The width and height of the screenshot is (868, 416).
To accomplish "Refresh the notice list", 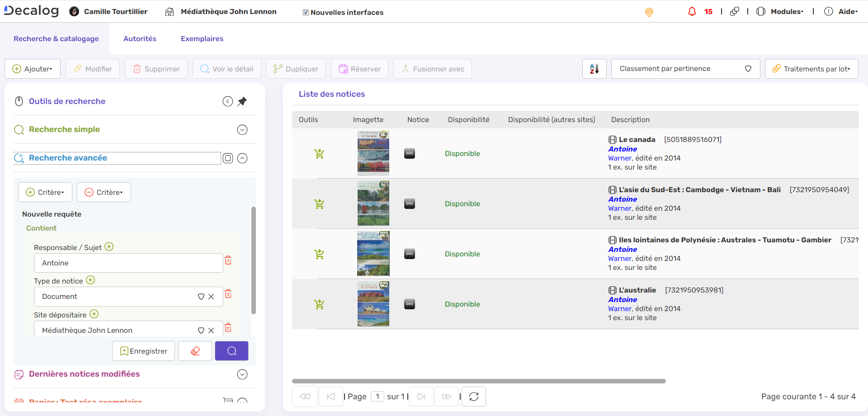I will (473, 397).
